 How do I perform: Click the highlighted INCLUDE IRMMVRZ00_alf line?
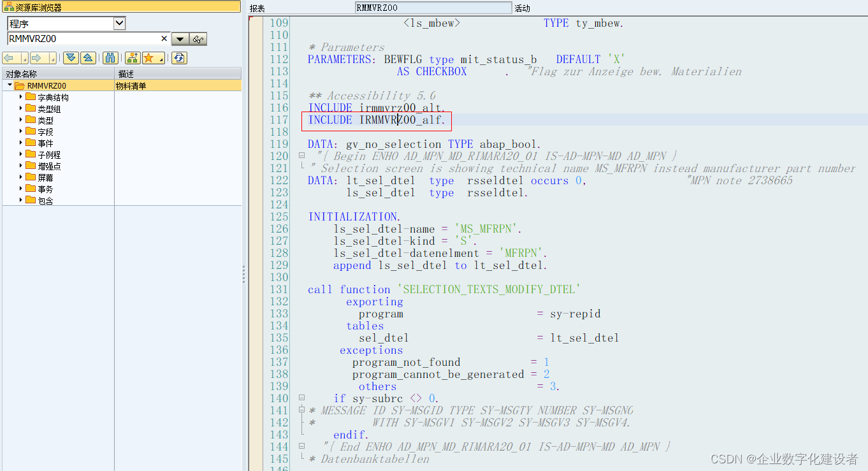376,120
